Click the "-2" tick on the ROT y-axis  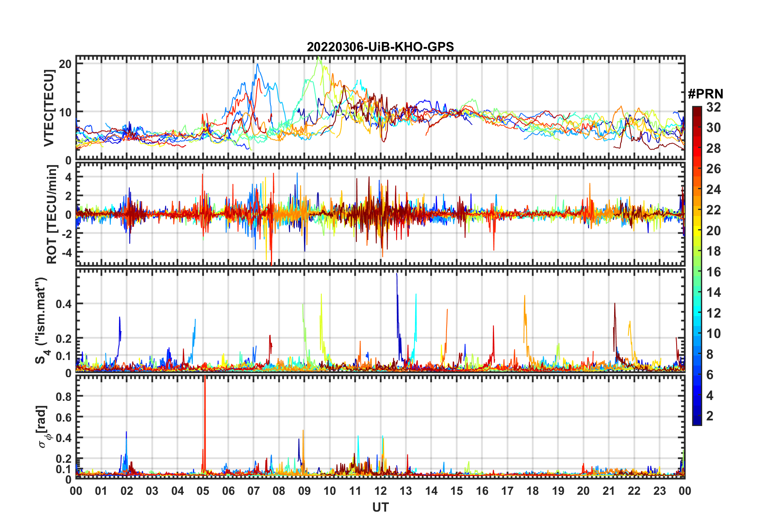point(66,234)
